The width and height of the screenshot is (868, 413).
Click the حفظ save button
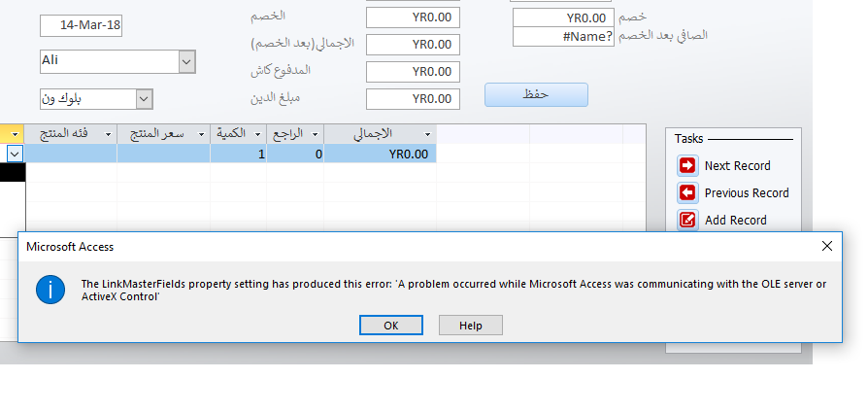(536, 95)
